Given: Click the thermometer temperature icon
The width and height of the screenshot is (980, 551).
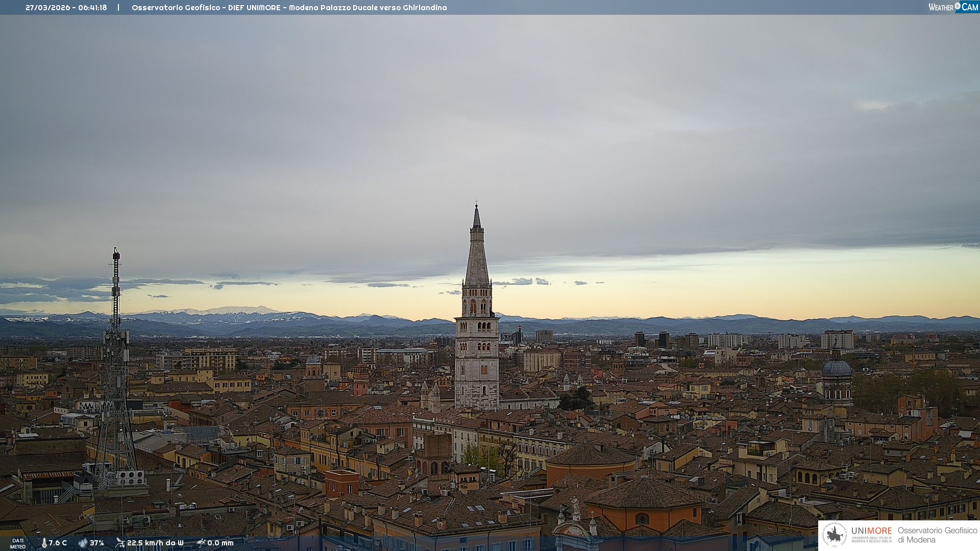Looking at the screenshot, I should (x=44, y=543).
